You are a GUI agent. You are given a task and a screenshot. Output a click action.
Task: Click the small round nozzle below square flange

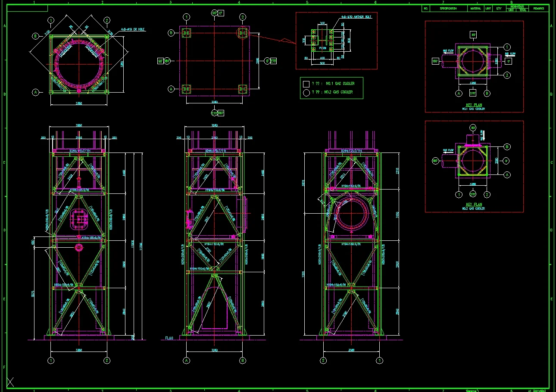point(78,247)
